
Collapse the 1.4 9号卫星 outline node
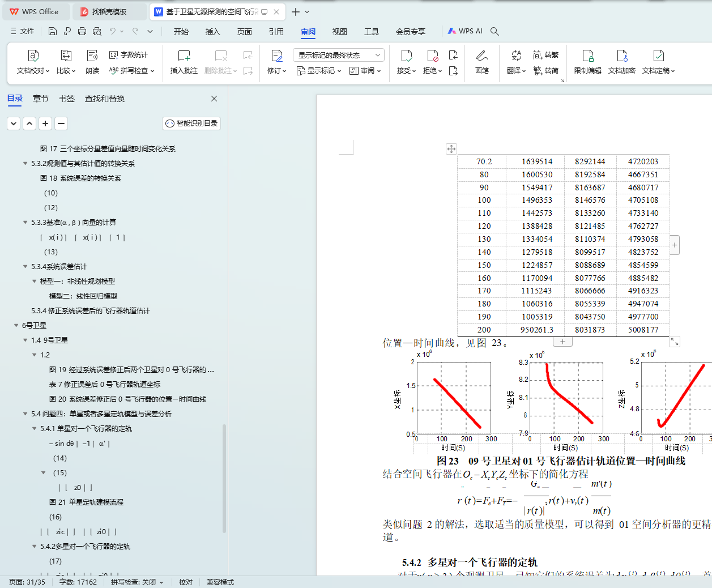[25, 340]
